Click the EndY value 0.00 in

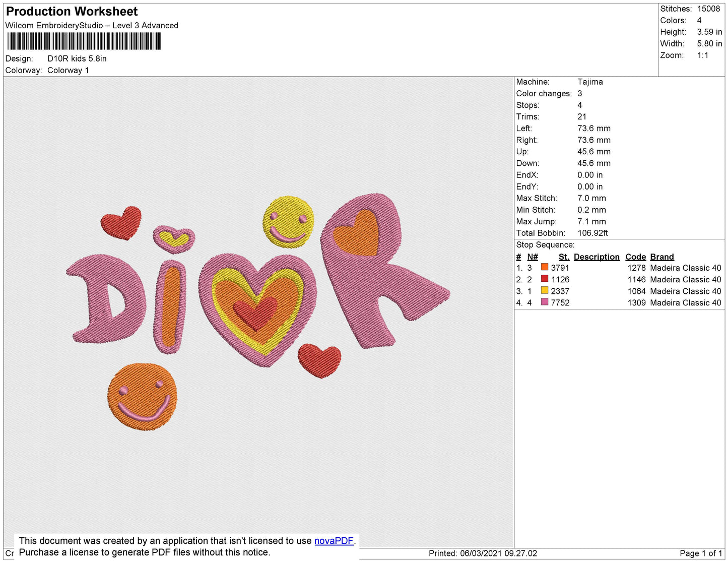coord(590,187)
